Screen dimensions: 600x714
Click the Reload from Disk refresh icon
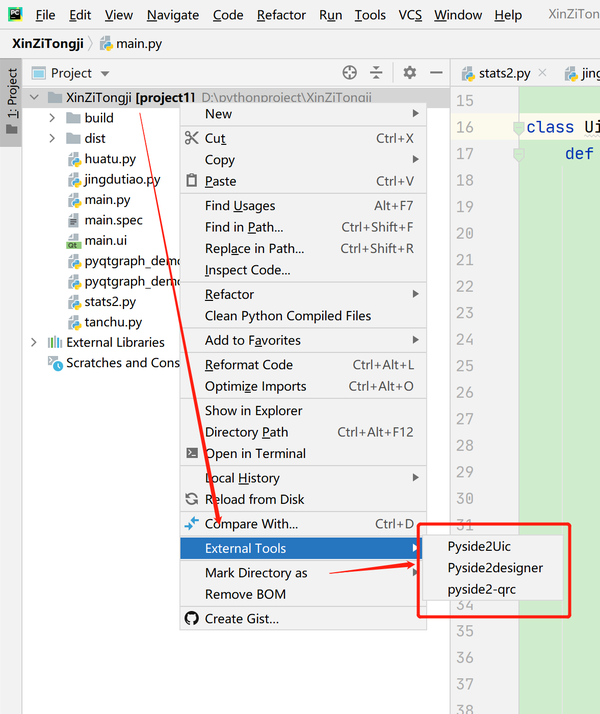point(192,499)
